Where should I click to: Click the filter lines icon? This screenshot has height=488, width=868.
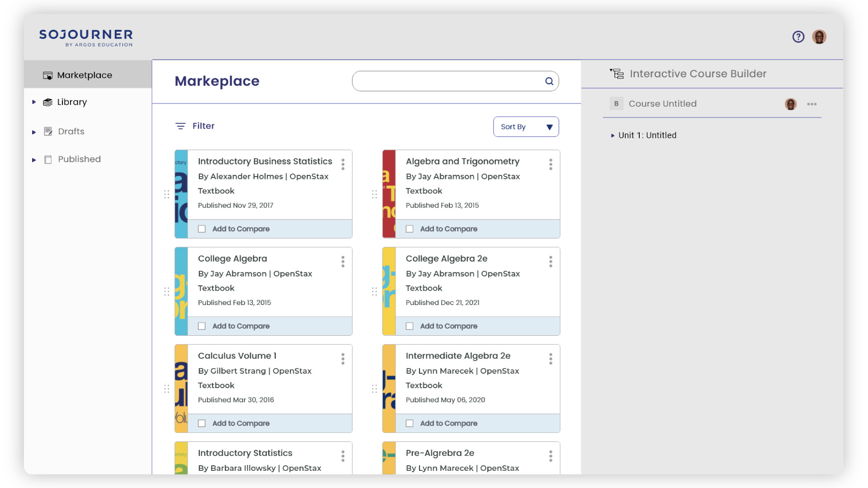click(x=180, y=126)
